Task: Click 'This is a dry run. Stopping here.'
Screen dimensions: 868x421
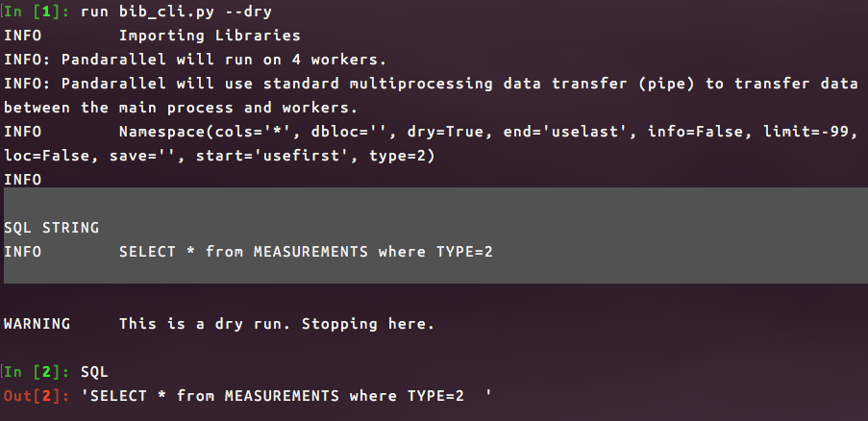Action: 277,324
